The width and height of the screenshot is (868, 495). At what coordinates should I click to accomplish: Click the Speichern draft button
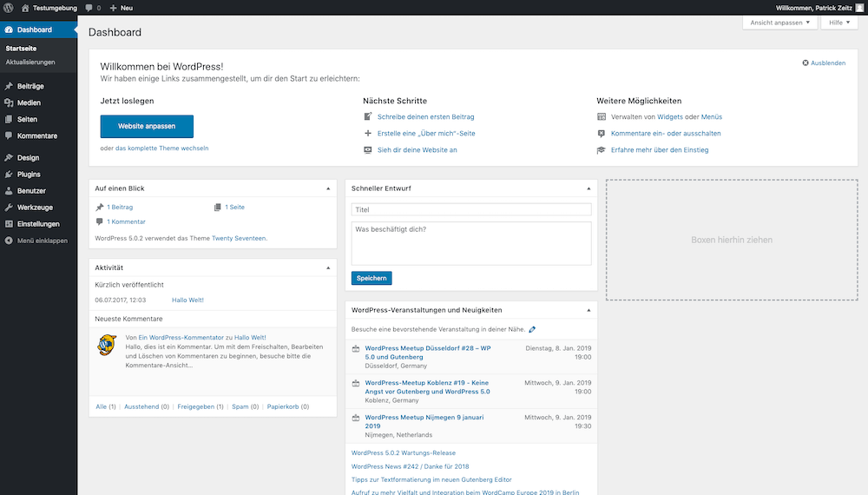click(x=372, y=278)
